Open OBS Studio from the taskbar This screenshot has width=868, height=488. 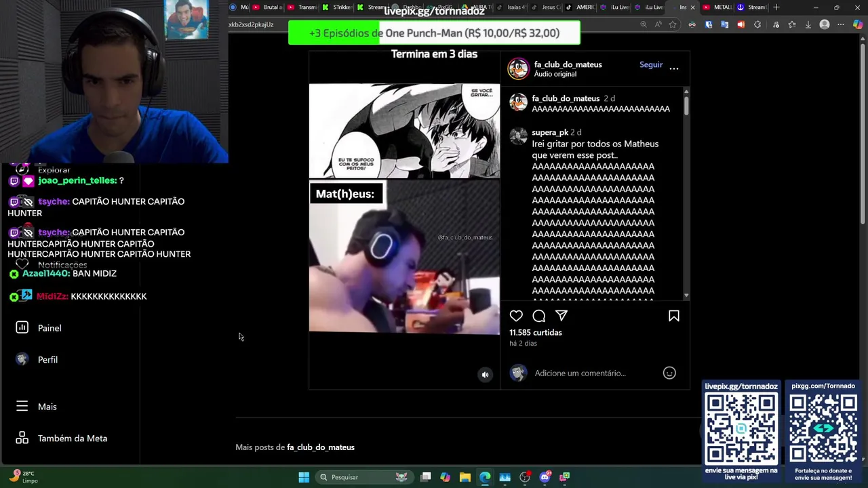click(x=525, y=477)
